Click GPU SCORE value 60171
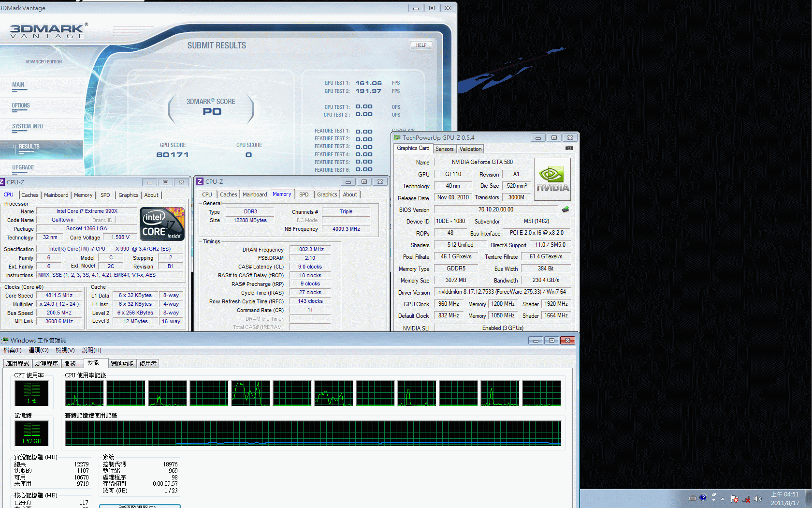This screenshot has height=508, width=812. pos(173,155)
